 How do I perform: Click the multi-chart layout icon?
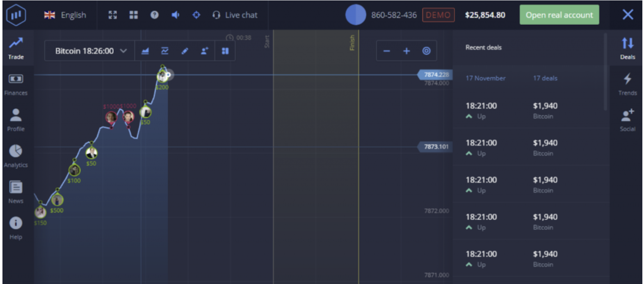coord(225,51)
